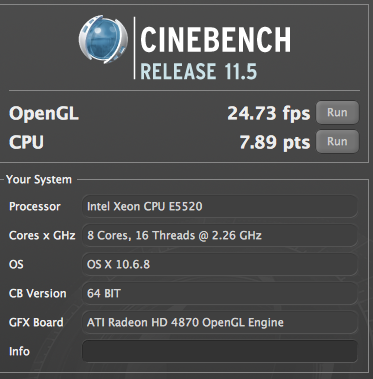Run the CPU benchmark
The width and height of the screenshot is (373, 379).
point(337,142)
